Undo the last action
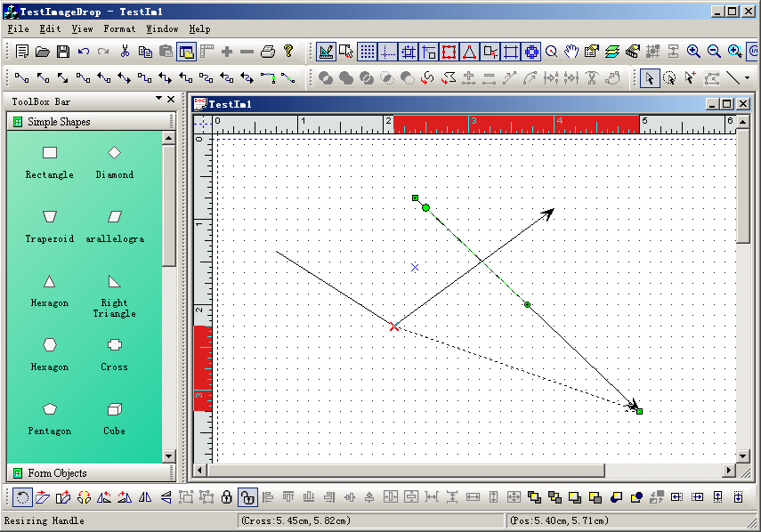Image resolution: width=761 pixels, height=532 pixels. (84, 52)
